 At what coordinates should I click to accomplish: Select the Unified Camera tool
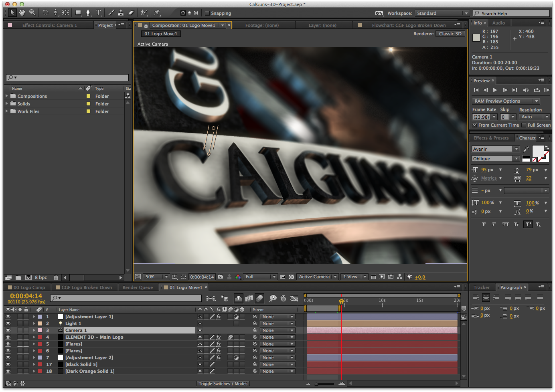click(x=56, y=13)
